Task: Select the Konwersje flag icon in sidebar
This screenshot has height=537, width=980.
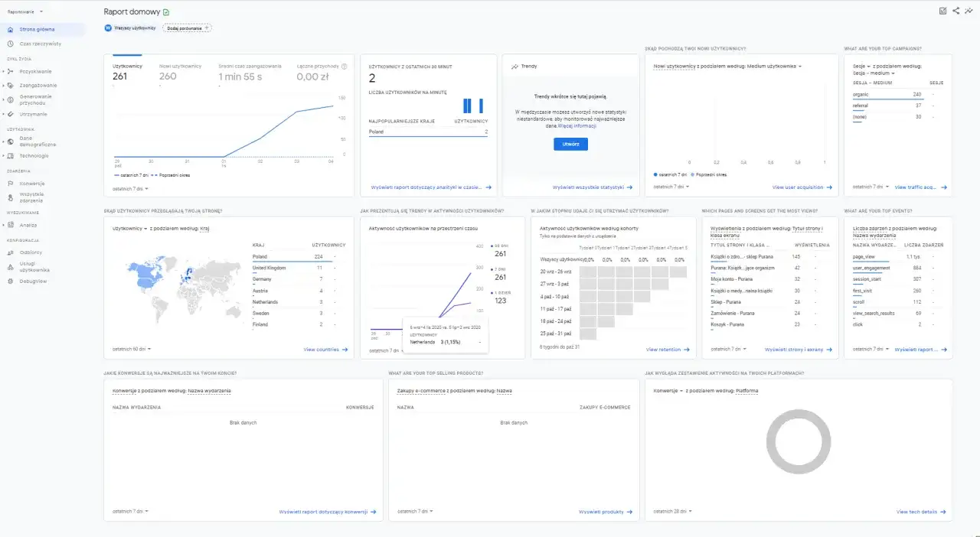Action: point(11,183)
